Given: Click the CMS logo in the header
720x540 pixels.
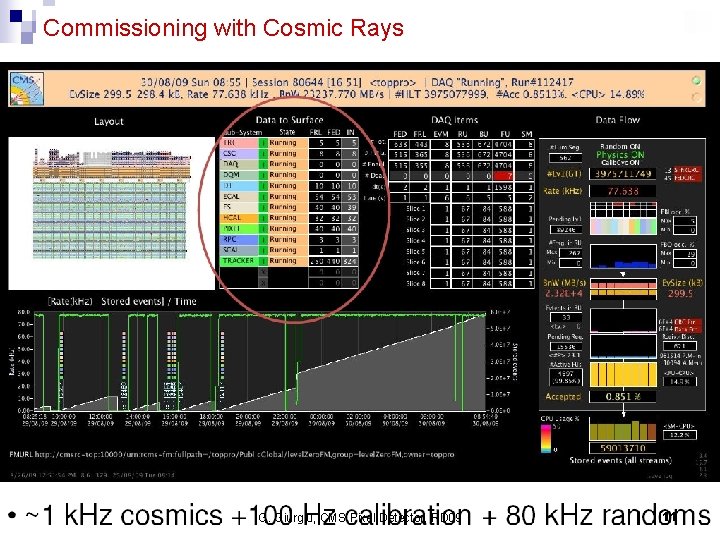Looking at the screenshot, I should [x=27, y=89].
